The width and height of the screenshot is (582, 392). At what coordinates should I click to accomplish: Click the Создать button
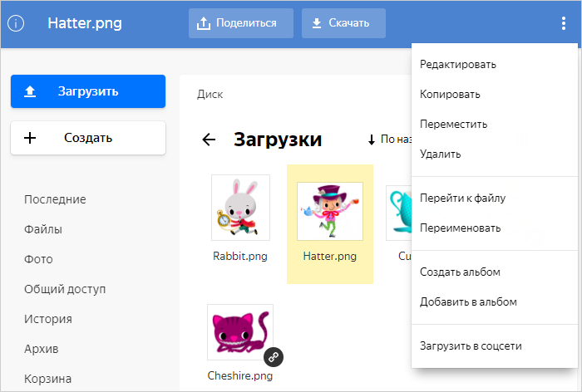point(88,138)
